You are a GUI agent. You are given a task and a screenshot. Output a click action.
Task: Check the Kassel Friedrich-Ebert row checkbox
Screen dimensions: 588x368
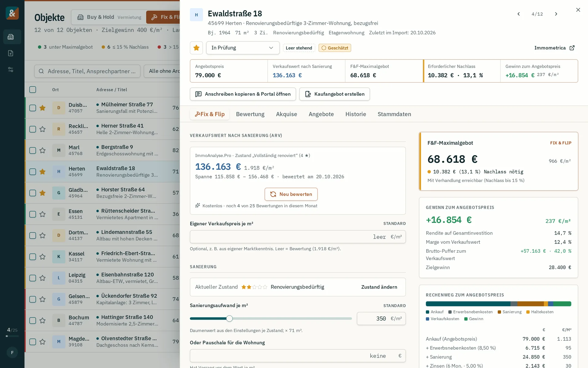pos(33,257)
